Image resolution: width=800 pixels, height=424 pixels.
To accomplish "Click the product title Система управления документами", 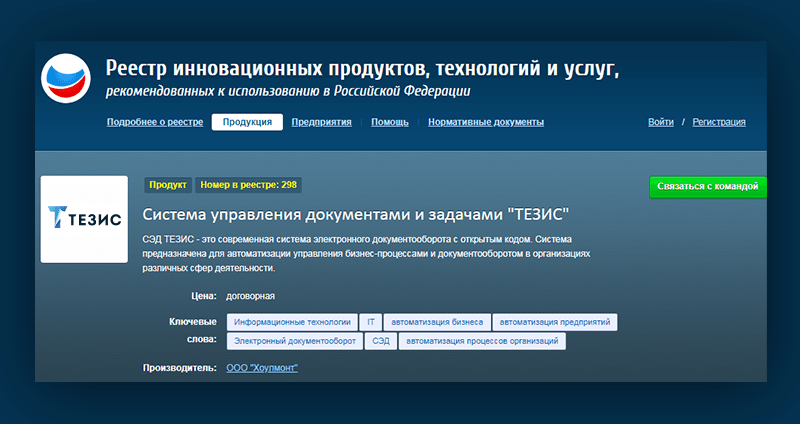I will click(x=356, y=215).
